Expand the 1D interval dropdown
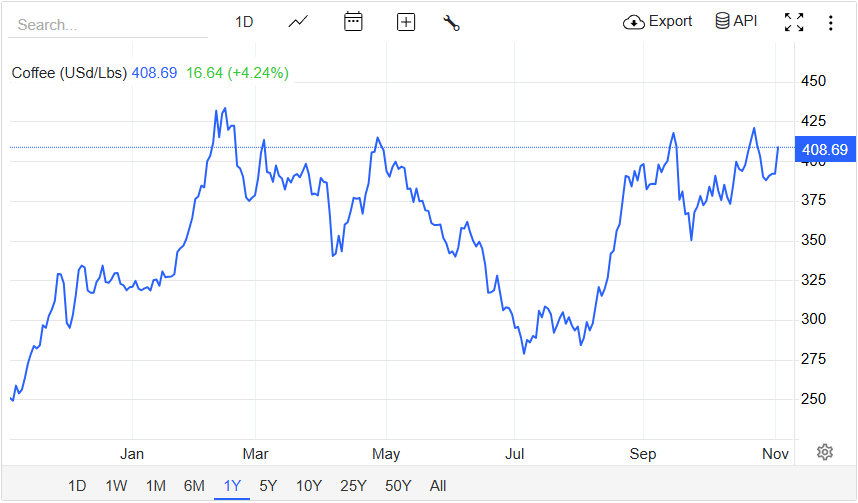Image resolution: width=858 pixels, height=503 pixels. coord(244,22)
